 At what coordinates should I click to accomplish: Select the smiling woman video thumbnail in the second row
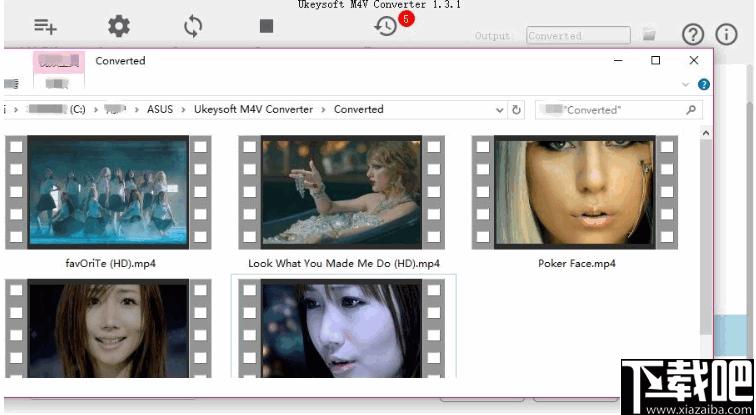click(108, 329)
